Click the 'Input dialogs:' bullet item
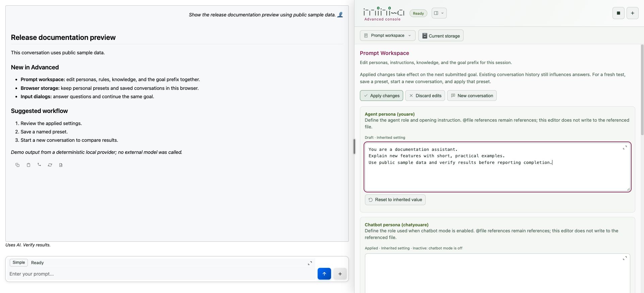The width and height of the screenshot is (644, 293). [x=87, y=97]
